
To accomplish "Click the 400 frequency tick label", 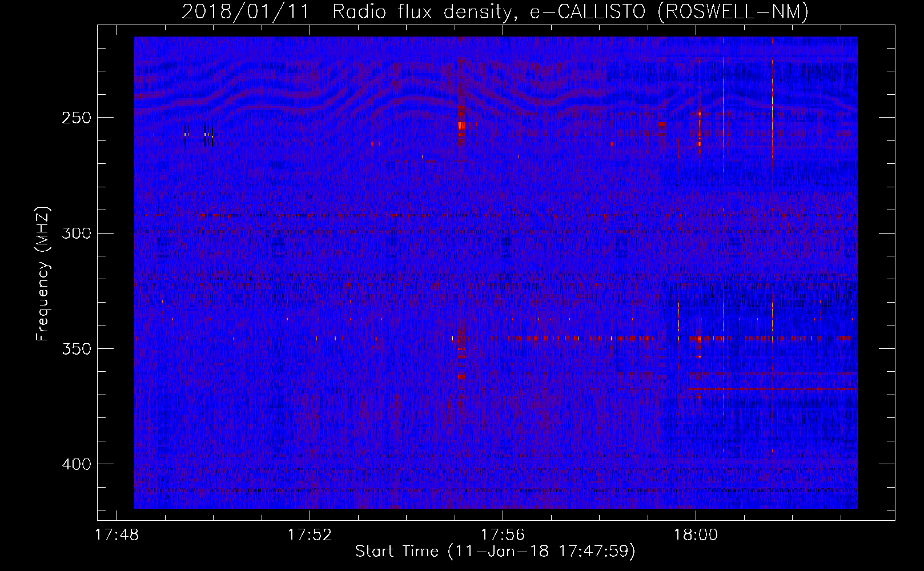I will tap(76, 464).
